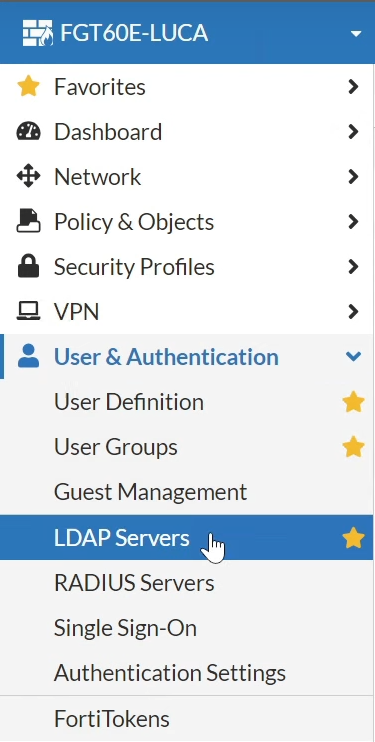Image resolution: width=375 pixels, height=742 pixels.
Task: Open the FGT60E-LUCA device dropdown arrow
Action: [356, 34]
